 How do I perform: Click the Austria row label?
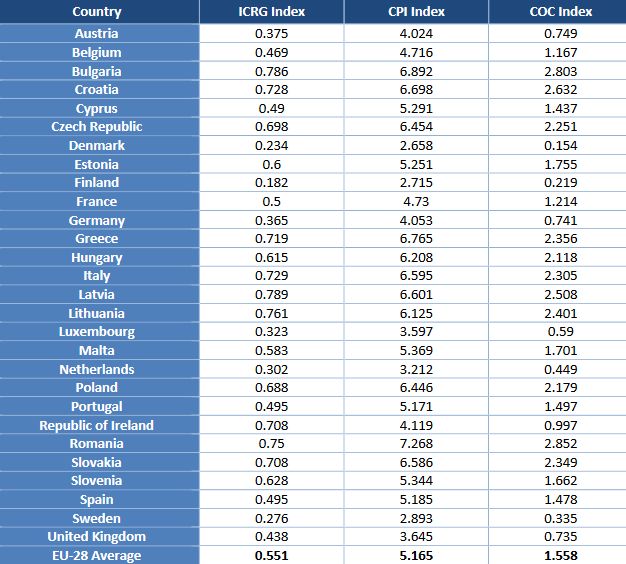[x=97, y=33]
